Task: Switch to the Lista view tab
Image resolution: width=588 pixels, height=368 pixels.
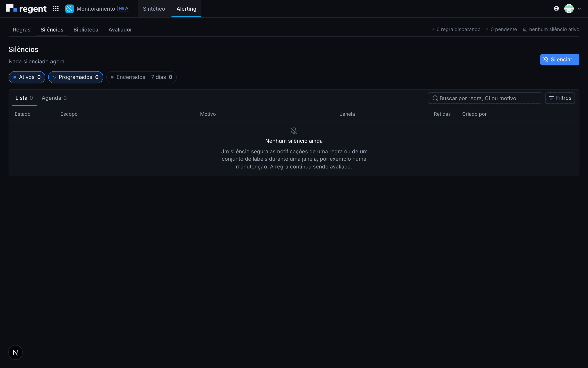Action: (24, 98)
